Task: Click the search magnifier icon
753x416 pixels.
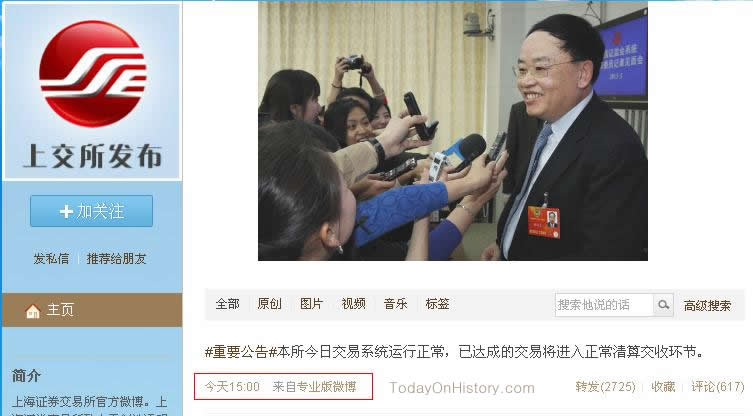Action: 663,305
